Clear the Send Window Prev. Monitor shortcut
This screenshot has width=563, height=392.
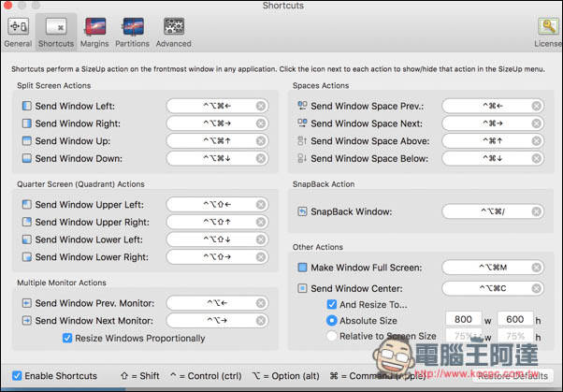[x=261, y=303]
